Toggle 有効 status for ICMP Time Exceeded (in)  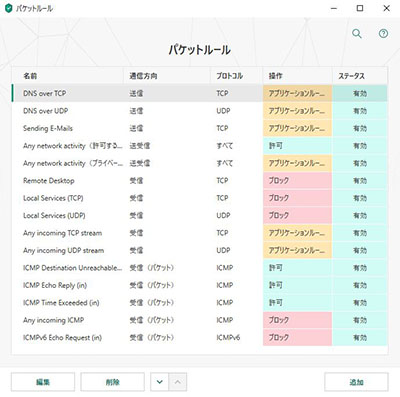(x=360, y=303)
